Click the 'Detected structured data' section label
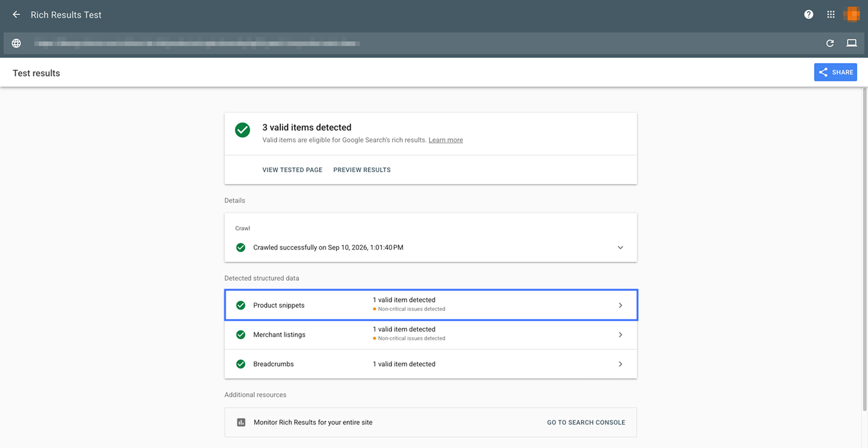 (x=261, y=278)
